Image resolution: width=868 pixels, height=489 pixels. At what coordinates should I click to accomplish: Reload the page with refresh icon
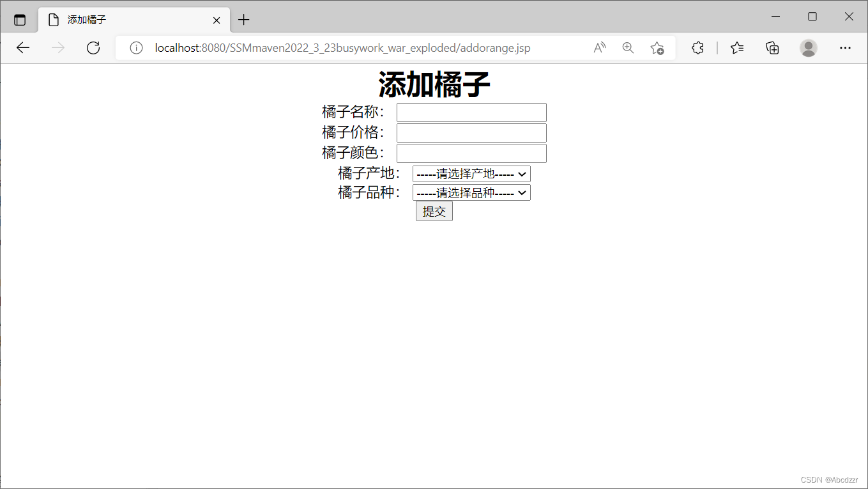coord(93,48)
